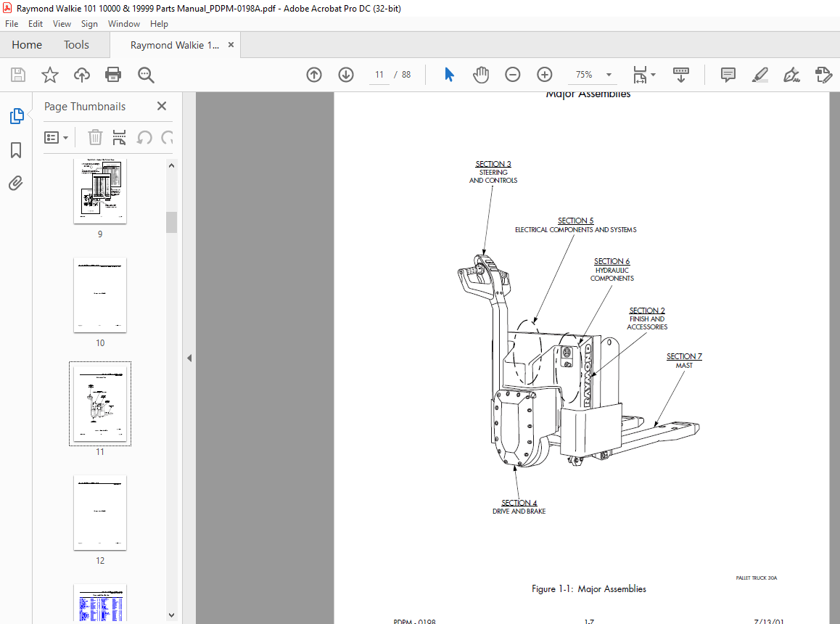Close the Raymond Walkie document tab
Screen dimensions: 840x624
[x=231, y=45]
